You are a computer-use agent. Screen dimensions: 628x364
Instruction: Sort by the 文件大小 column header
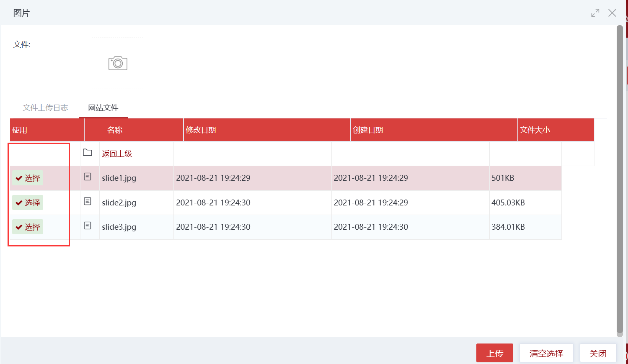556,130
